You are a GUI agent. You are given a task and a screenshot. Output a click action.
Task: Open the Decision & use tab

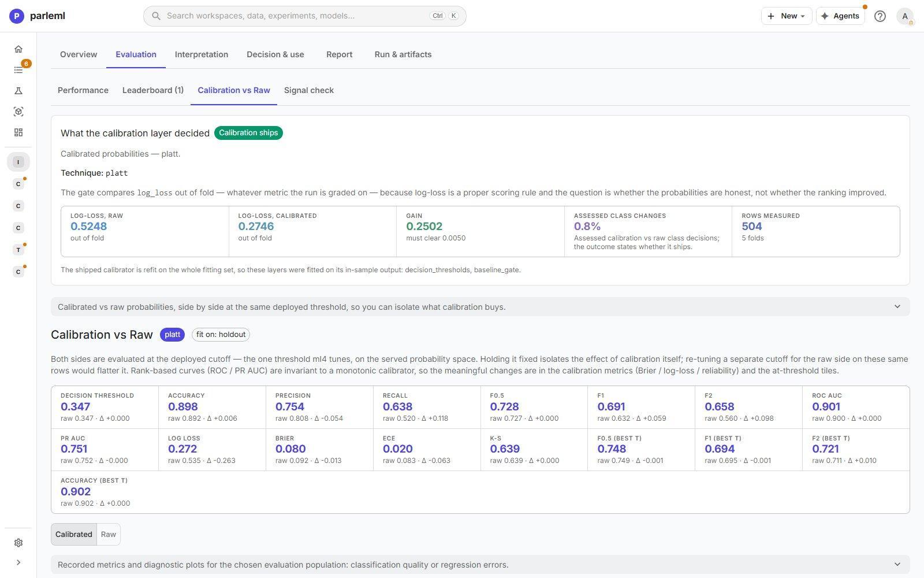275,54
